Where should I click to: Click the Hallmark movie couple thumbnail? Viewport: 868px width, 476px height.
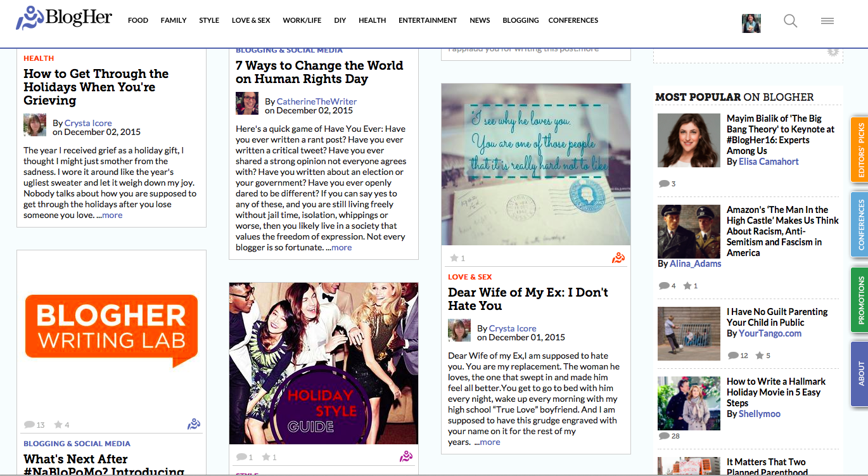pos(689,404)
